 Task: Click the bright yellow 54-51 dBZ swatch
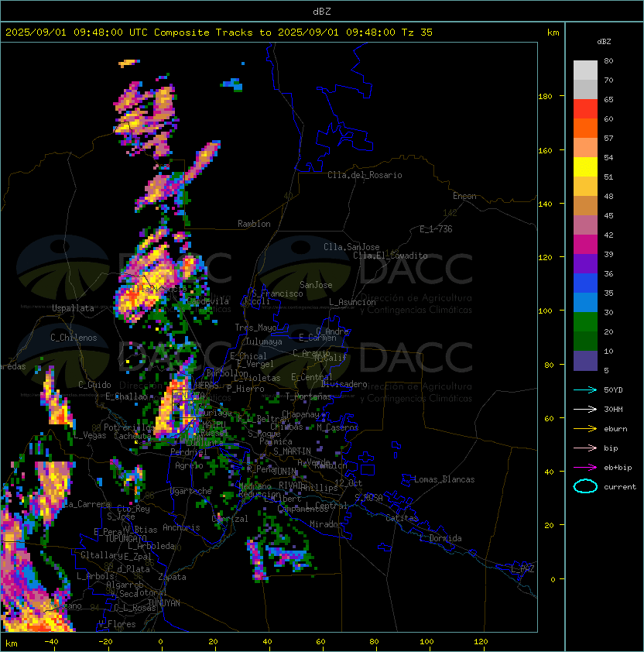[585, 167]
